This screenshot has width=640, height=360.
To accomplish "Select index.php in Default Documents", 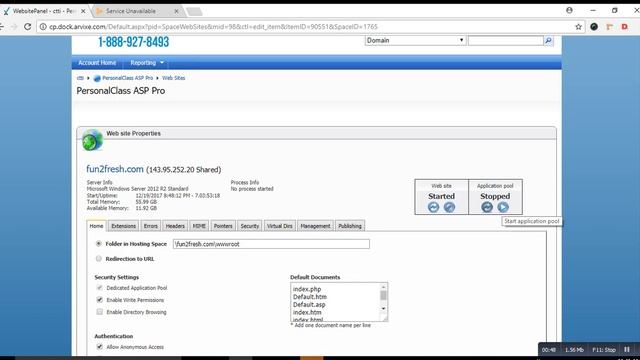I will [307, 289].
